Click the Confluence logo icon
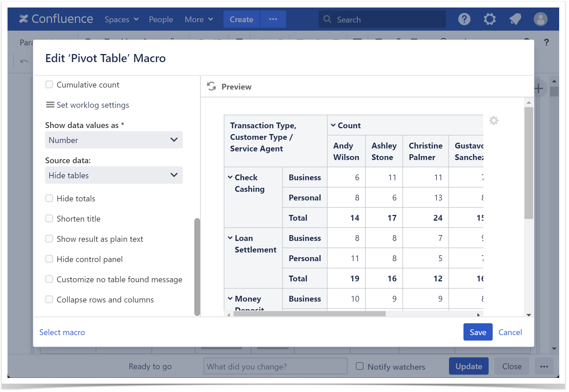The height and width of the screenshot is (392, 569). pos(24,19)
